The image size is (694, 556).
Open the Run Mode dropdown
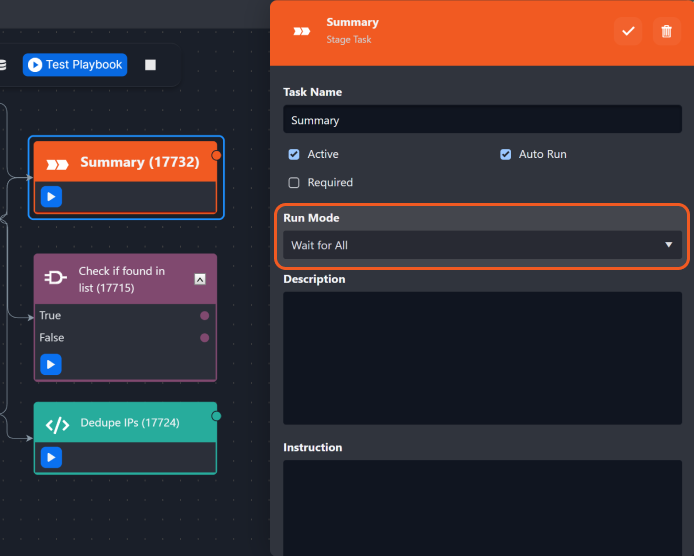(x=482, y=245)
